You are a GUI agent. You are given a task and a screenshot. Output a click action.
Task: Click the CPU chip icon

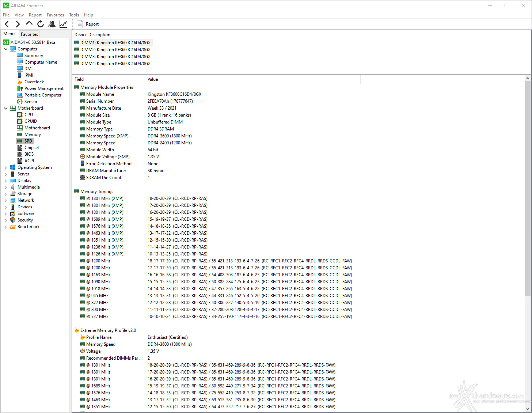[20, 115]
